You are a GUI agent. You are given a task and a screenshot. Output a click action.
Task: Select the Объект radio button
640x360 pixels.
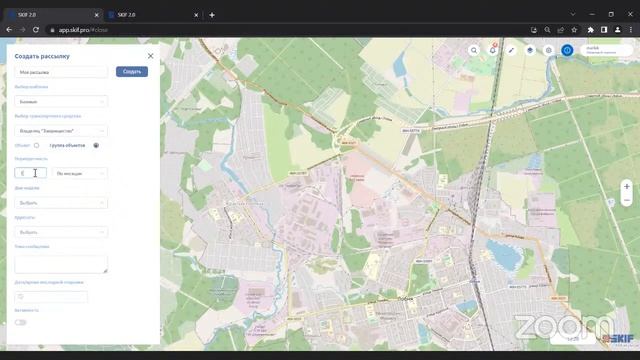click(36, 145)
